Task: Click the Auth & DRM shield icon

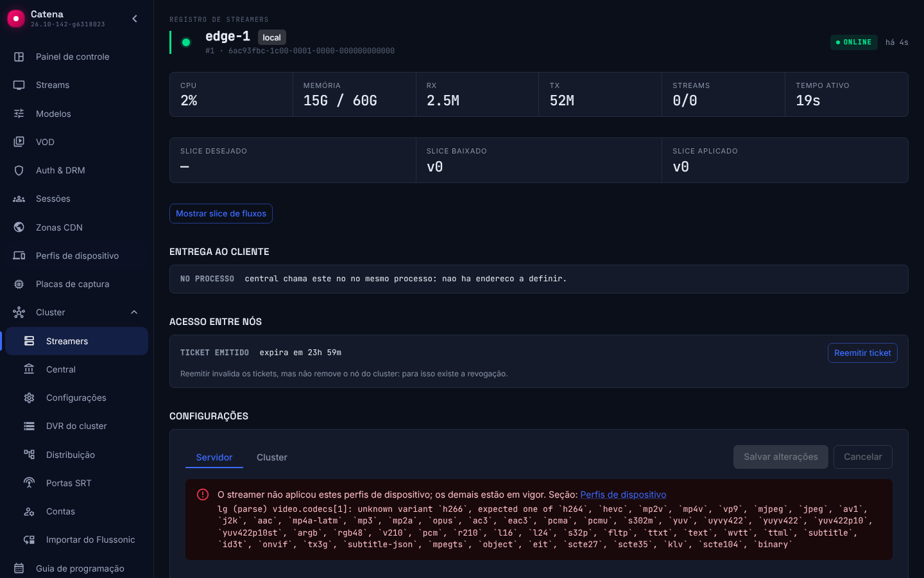Action: [x=19, y=170]
